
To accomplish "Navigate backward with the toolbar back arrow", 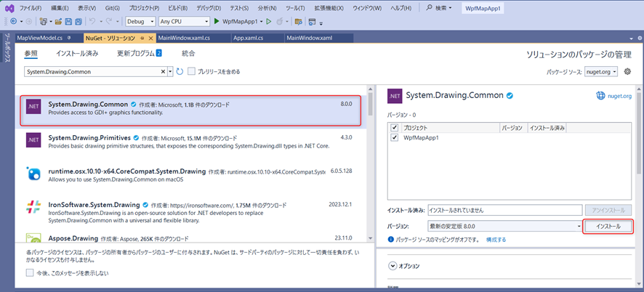I will pos(14,21).
